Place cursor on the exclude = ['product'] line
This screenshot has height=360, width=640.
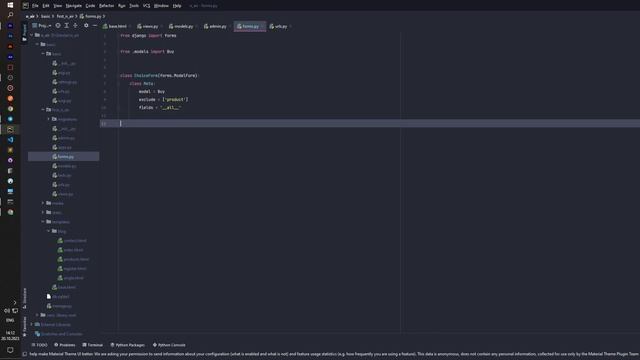click(164, 100)
